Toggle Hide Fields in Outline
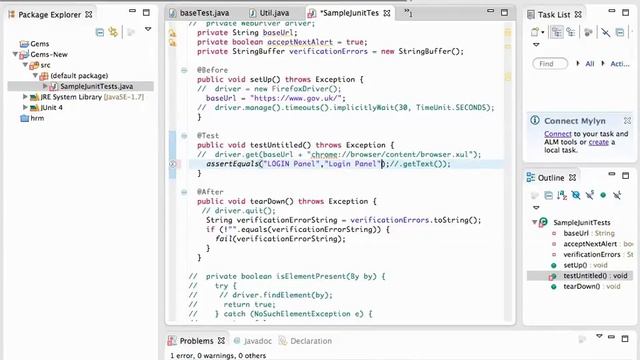The image size is (640, 360). (576, 196)
